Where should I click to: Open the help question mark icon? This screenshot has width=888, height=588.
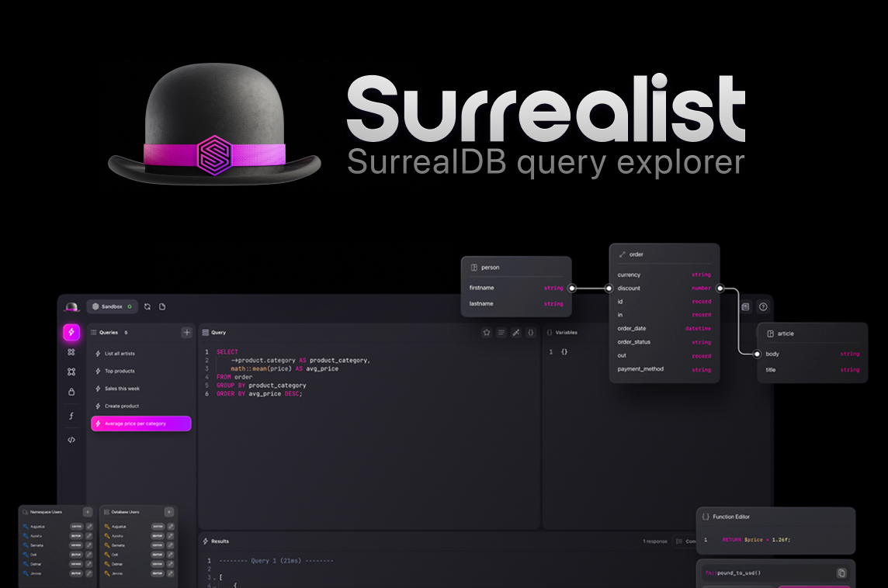763,306
